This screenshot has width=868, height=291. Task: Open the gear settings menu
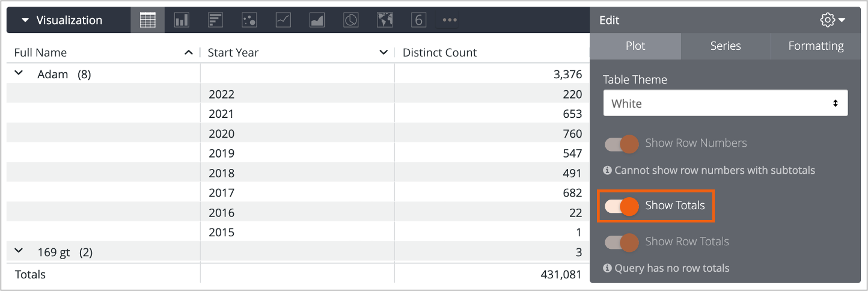point(833,20)
